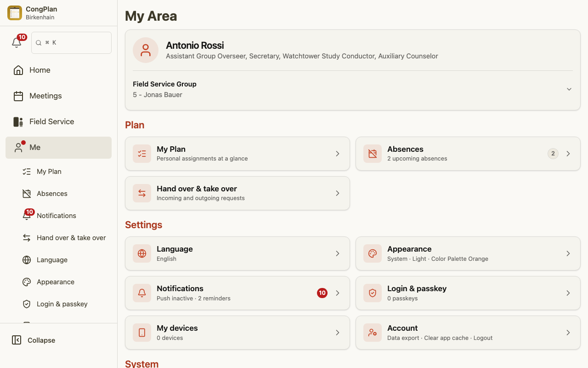
Task: Open the My Plan card chevron
Action: (338, 154)
